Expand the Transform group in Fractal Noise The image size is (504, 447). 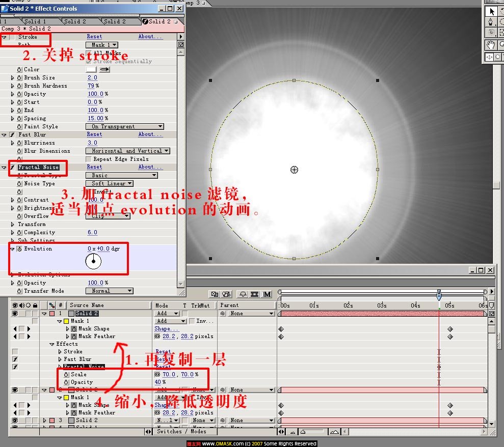point(12,225)
